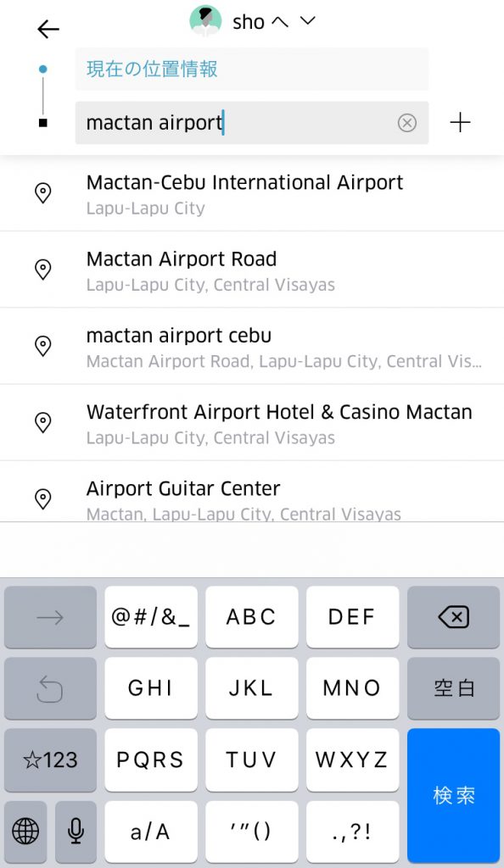Activate the microphone dictation icon
This screenshot has width=504, height=868.
click(x=76, y=831)
